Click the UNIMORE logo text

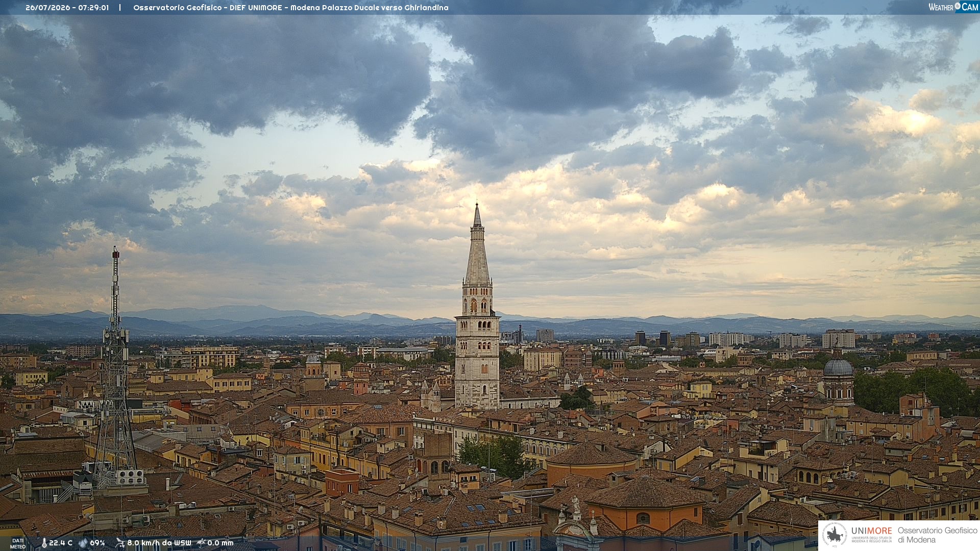click(x=871, y=531)
